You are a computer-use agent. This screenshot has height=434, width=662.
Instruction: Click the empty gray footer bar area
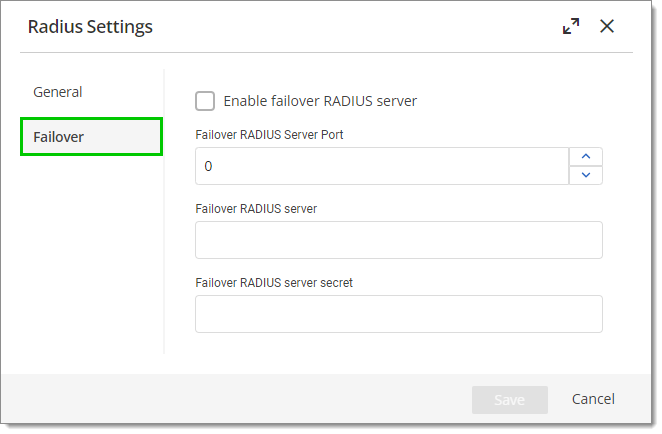(x=236, y=399)
